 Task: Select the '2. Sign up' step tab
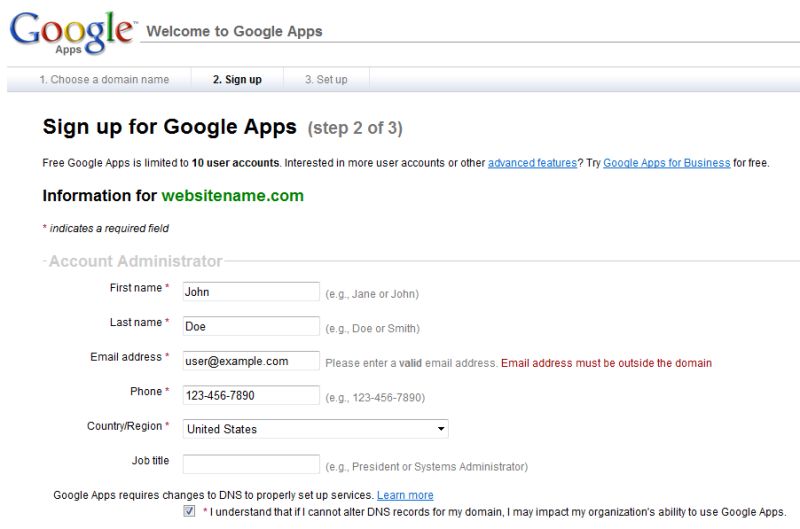[x=237, y=80]
